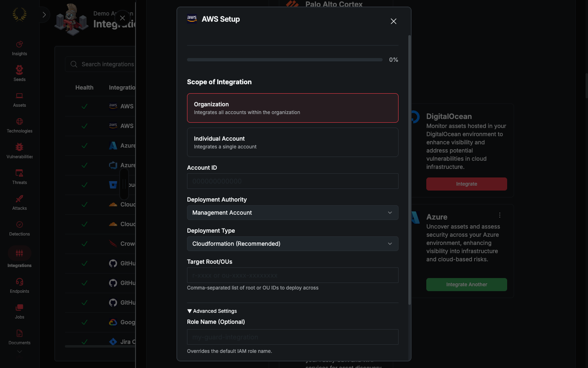Open Documents section
Viewport: 588px width, 368px height.
pyautogui.click(x=19, y=337)
